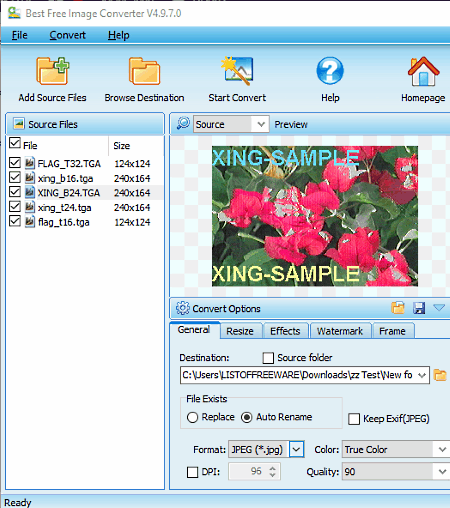
Task: Open the Color True Color dropdown
Action: point(442,449)
